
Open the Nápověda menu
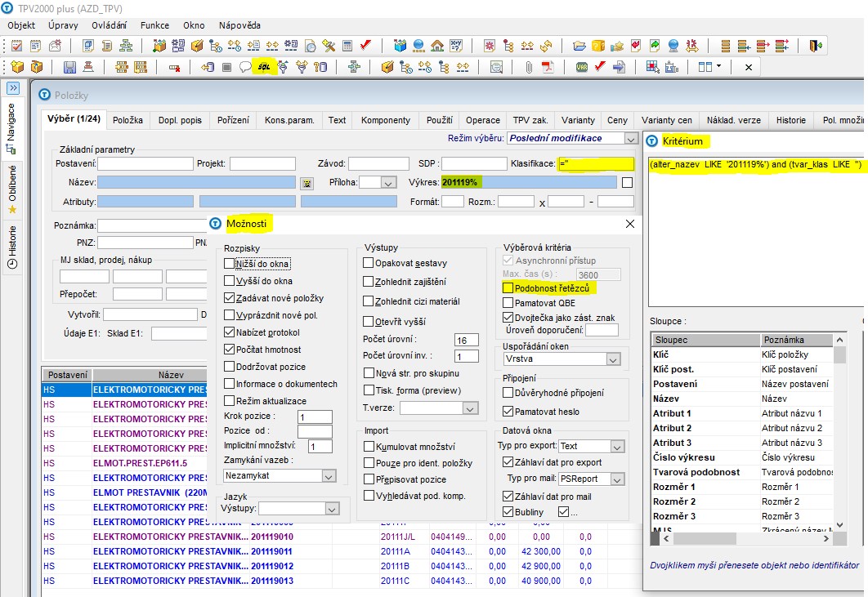point(239,25)
